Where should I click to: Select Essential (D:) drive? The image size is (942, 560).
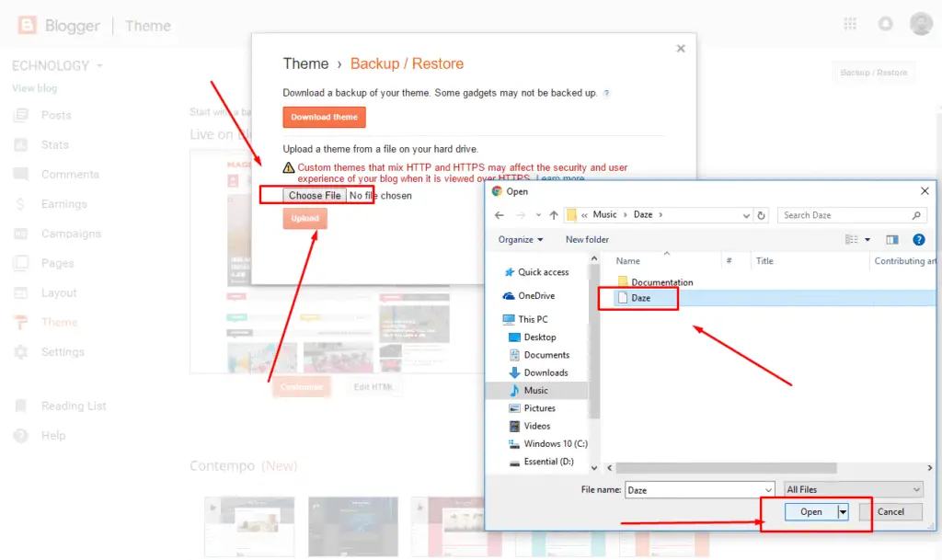coord(541,462)
